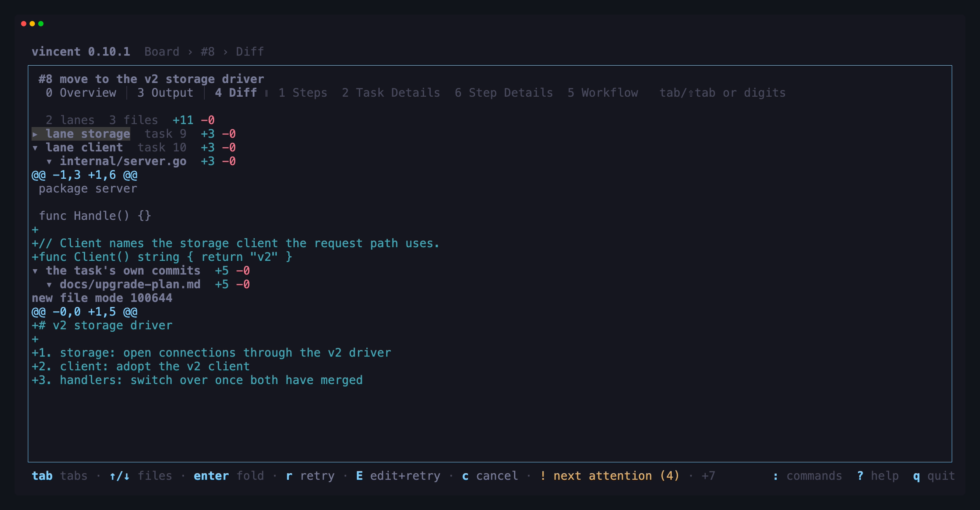The width and height of the screenshot is (980, 510).
Task: Click the yellow minimize window button
Action: coord(32,24)
